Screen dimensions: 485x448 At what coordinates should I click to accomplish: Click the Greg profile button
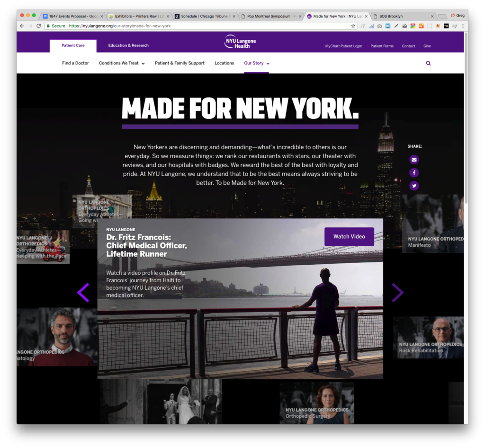click(458, 16)
